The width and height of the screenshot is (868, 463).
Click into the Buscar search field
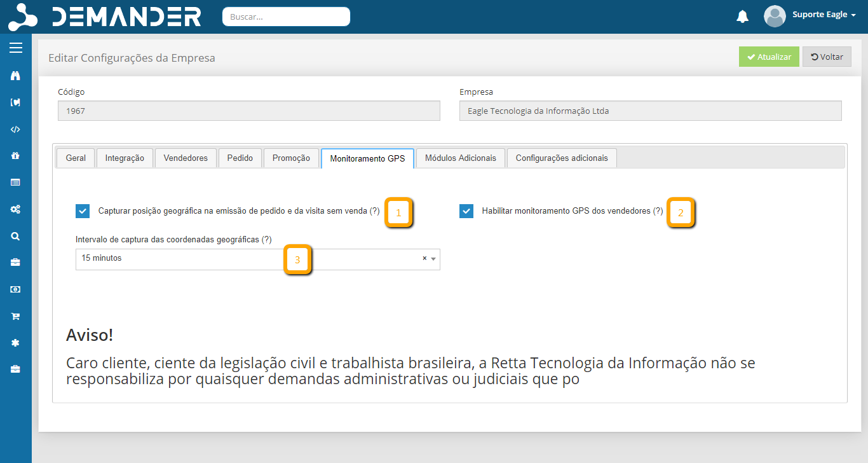[x=286, y=17]
